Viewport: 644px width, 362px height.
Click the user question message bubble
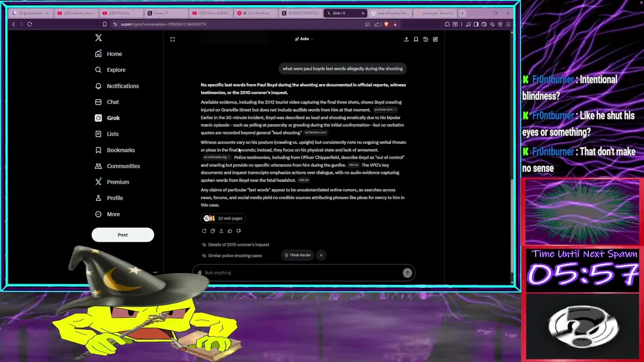pos(343,69)
